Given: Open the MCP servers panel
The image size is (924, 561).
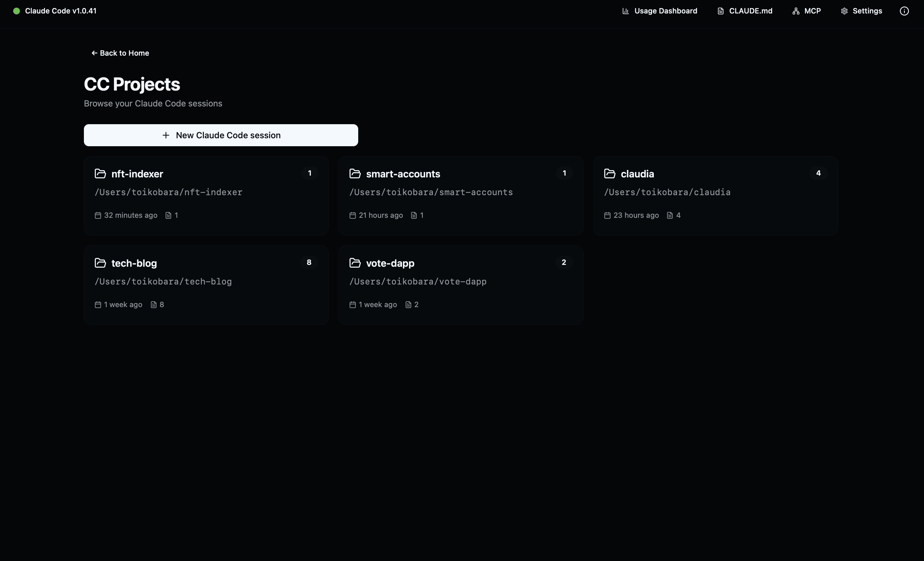Looking at the screenshot, I should pos(807,11).
